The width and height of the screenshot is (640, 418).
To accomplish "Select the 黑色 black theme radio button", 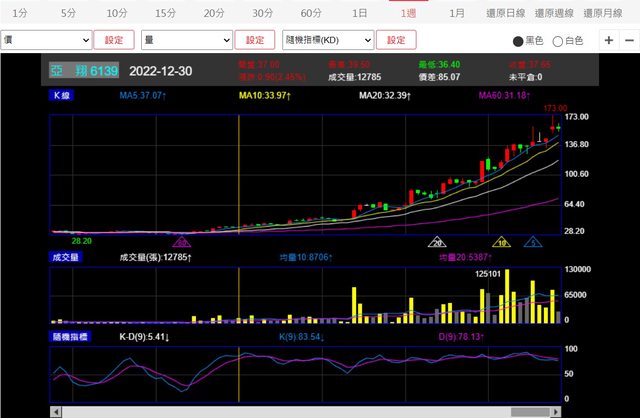I will click(517, 41).
